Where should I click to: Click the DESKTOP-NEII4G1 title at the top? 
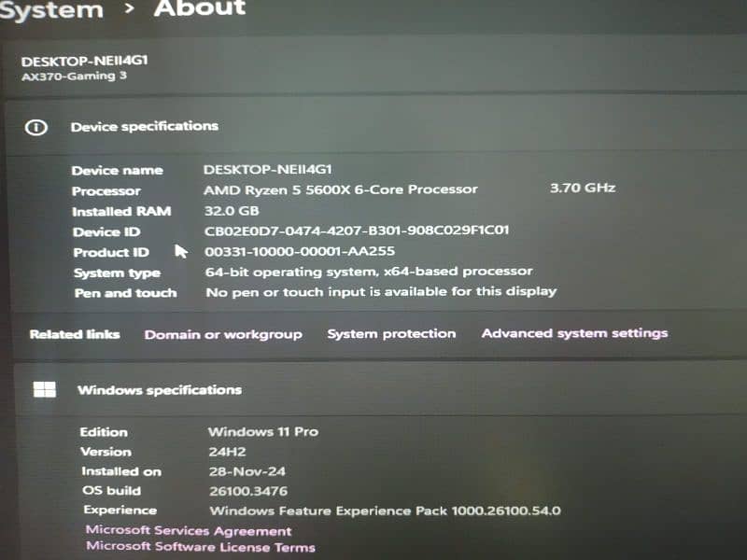pos(84,61)
